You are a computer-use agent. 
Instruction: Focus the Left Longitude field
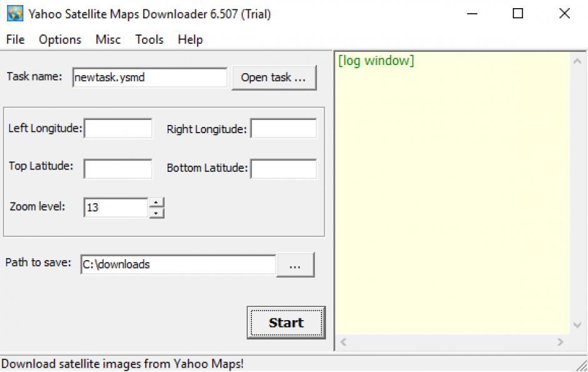[x=118, y=129]
